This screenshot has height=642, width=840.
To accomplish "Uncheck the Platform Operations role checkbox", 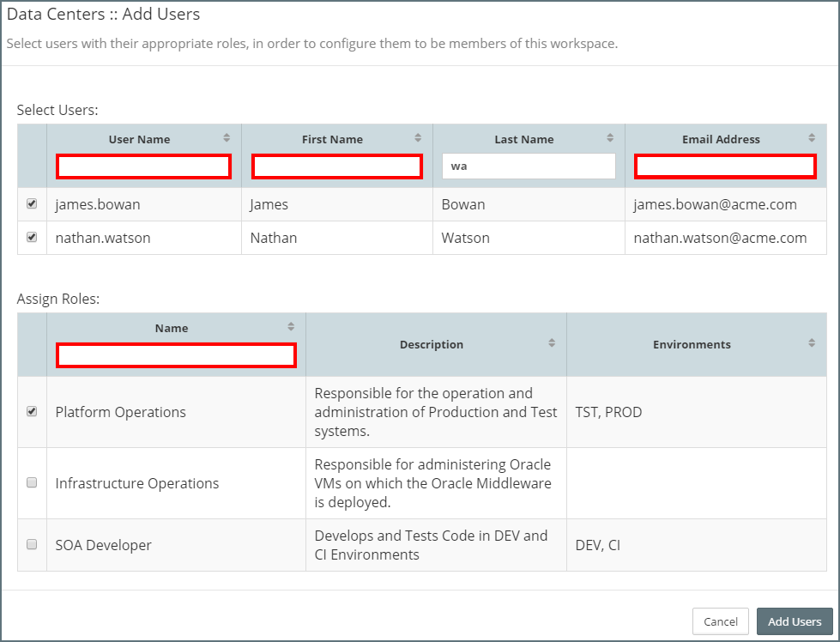I will coord(32,412).
